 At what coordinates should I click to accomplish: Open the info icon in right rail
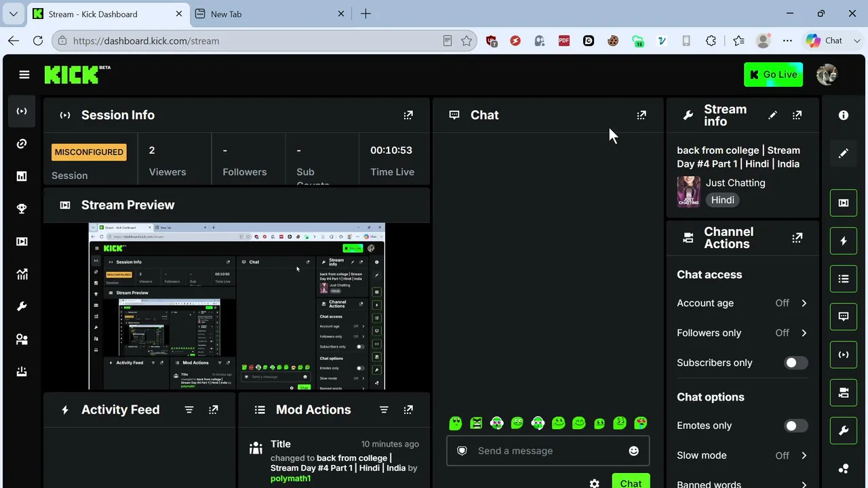(x=844, y=116)
